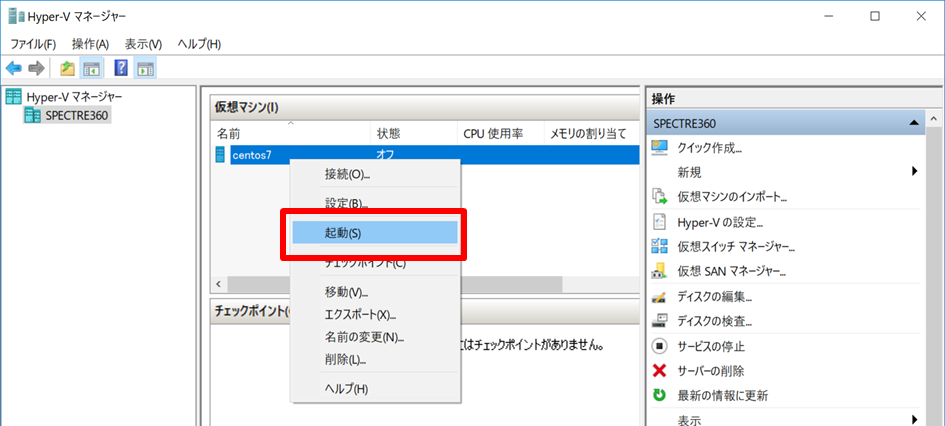Viewport: 945px width, 426px height.
Task: Click the 仮想 SAN マネージャー... action link
Action: 732,272
